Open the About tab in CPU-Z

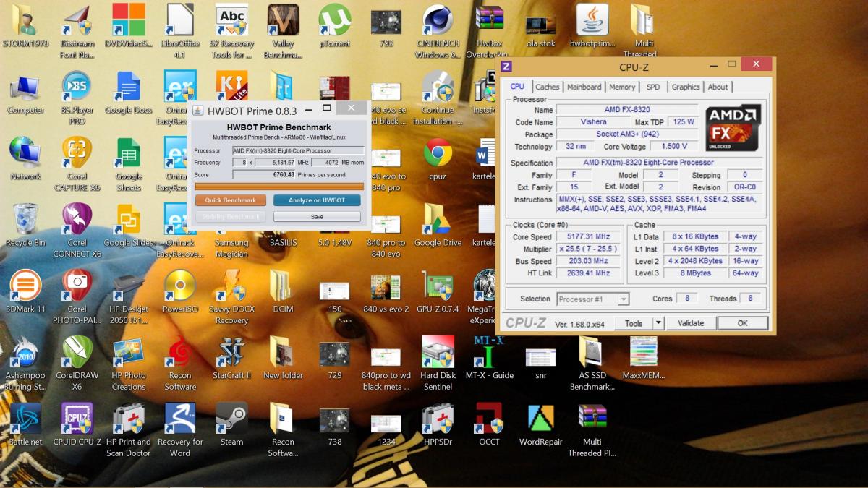[x=718, y=87]
